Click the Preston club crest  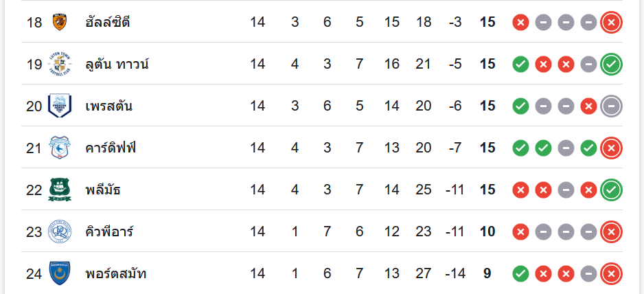pyautogui.click(x=60, y=106)
